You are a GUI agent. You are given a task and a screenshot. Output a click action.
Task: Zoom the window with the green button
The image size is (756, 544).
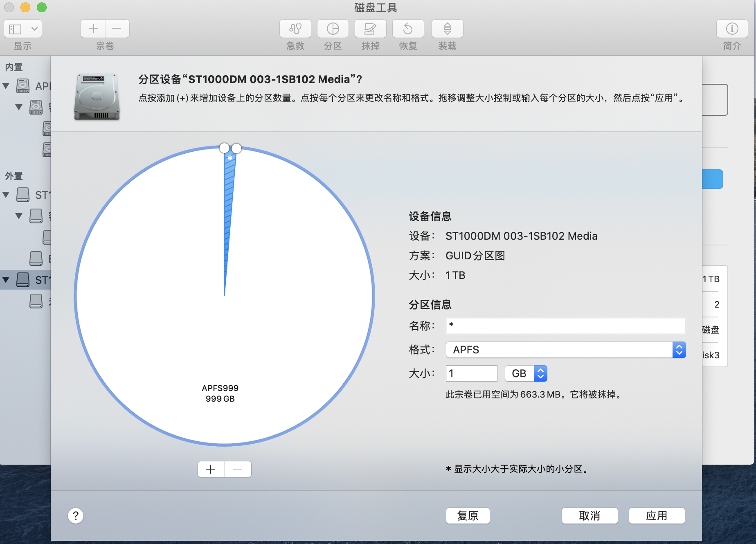tap(42, 7)
